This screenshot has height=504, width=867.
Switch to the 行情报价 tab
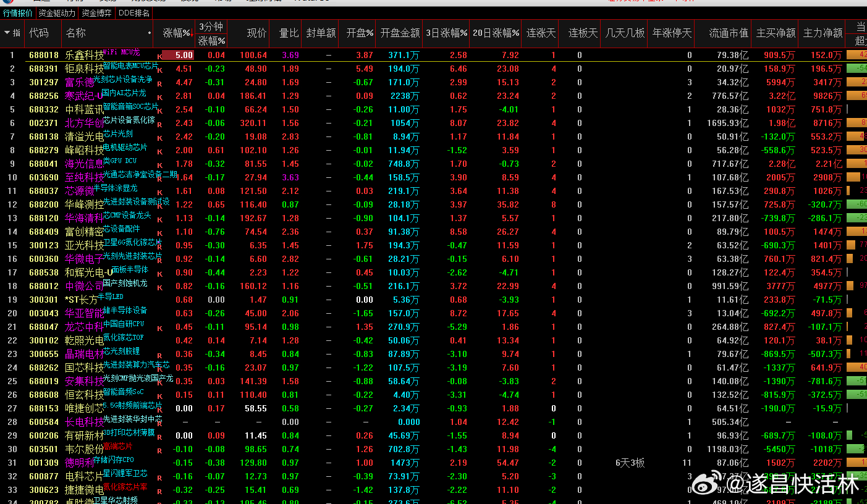[18, 13]
